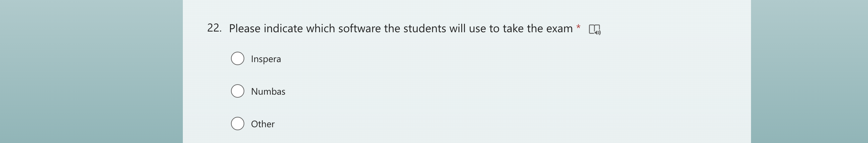Click the Inspera option label text
The width and height of the screenshot is (868, 143).
pos(266,59)
